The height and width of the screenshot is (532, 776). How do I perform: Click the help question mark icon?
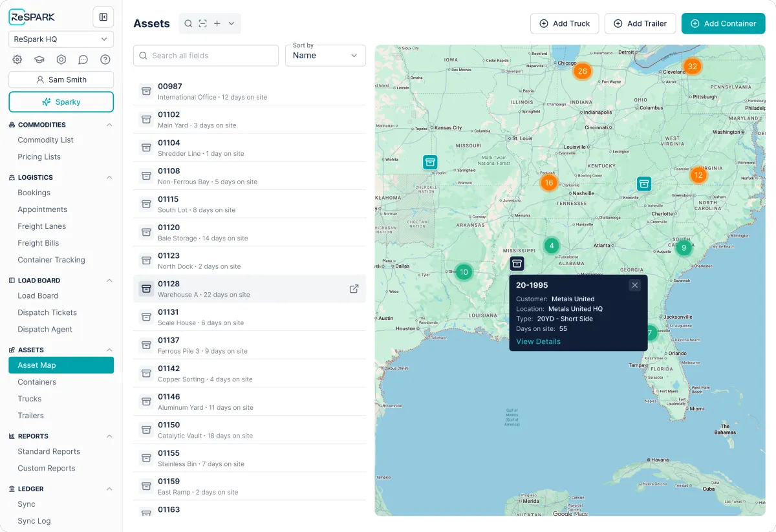(105, 59)
